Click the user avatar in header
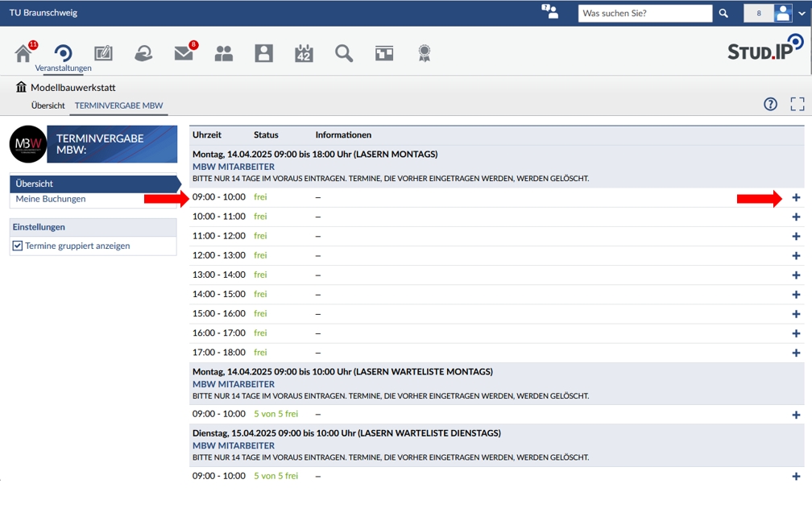Viewport: 812px width, 521px height. [x=783, y=13]
